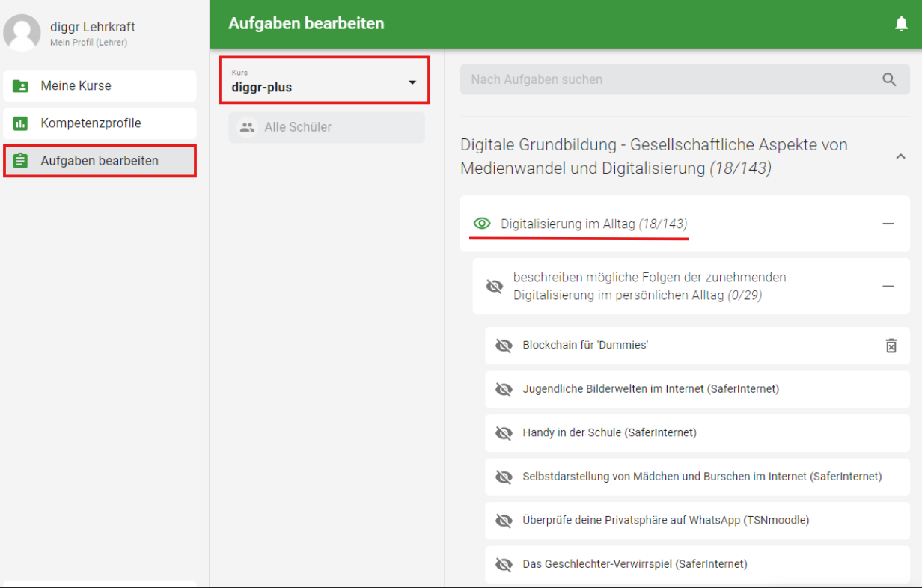
Task: Click the Alle Schüler people icon
Action: click(247, 127)
